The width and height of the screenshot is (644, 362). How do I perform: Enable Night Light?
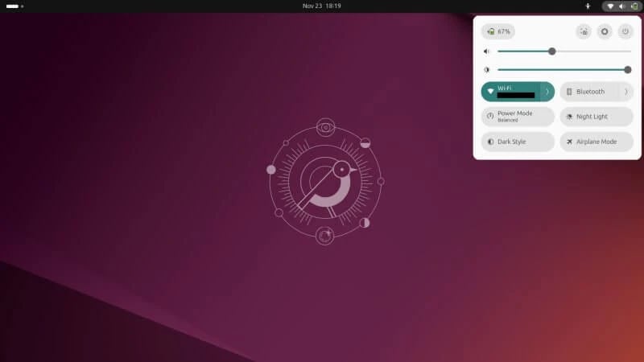click(x=597, y=117)
